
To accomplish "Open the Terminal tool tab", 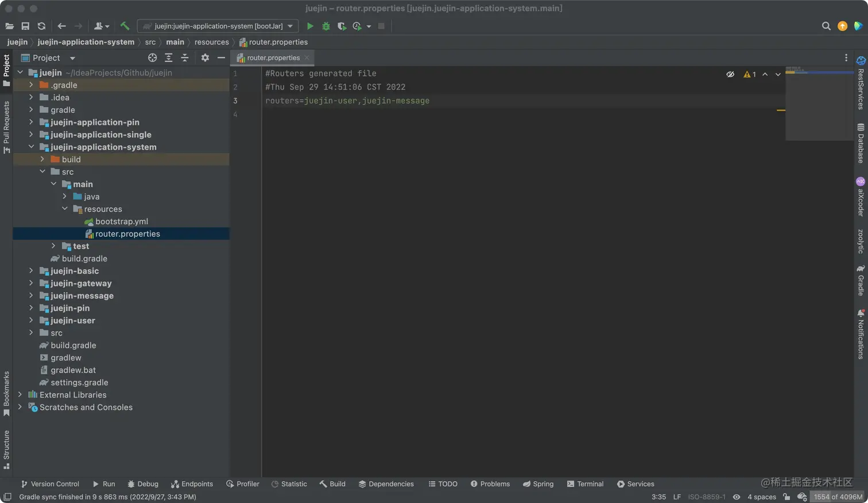I will pos(585,484).
